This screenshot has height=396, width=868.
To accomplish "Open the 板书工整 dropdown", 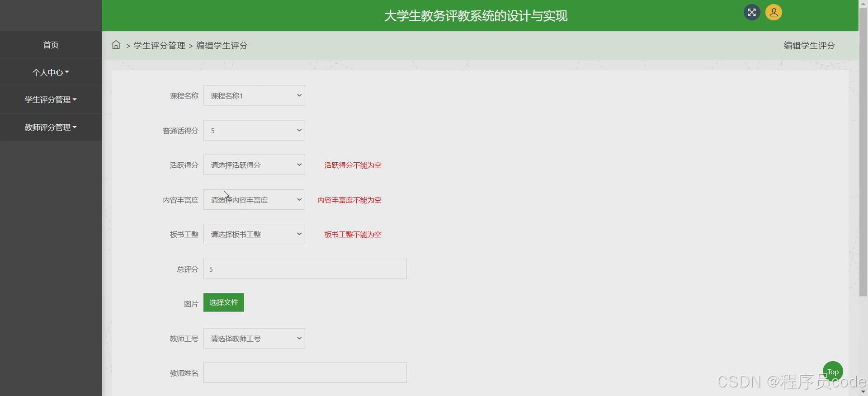I will pos(254,234).
